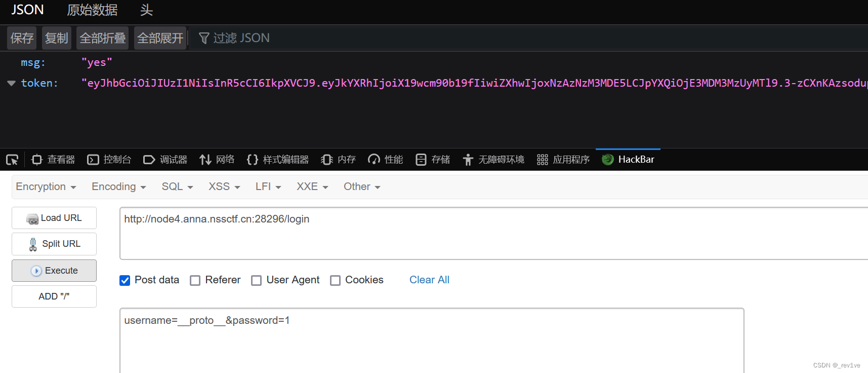Uncheck the Post data checkbox
The height and width of the screenshot is (373, 868).
pyautogui.click(x=125, y=280)
